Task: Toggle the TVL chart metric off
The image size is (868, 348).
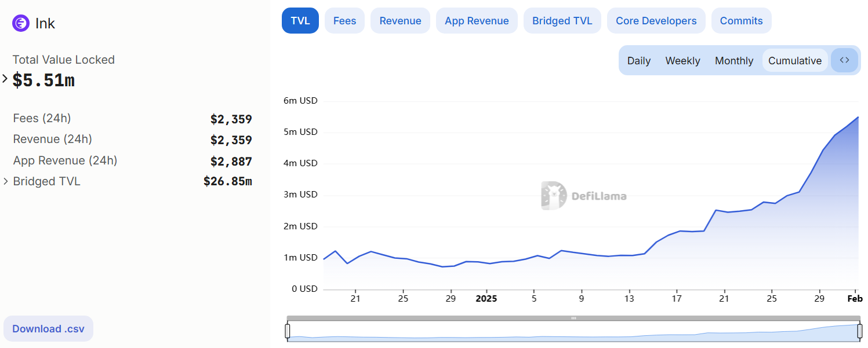Action: point(300,21)
